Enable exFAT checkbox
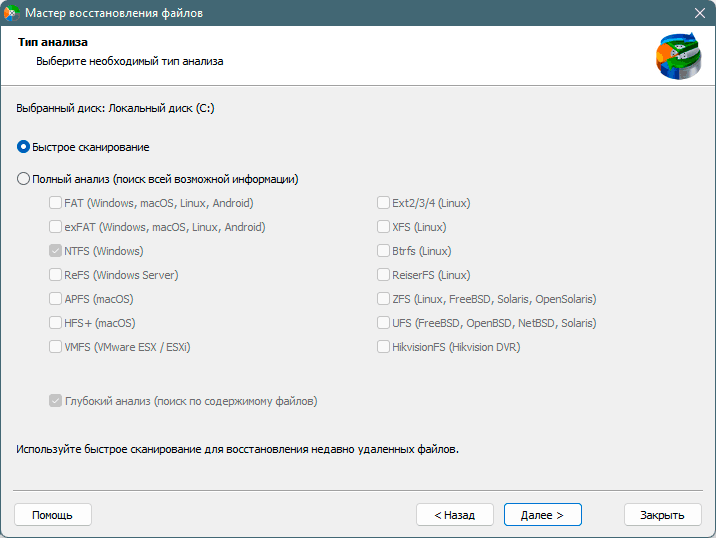Image resolution: width=716 pixels, height=538 pixels. point(55,227)
